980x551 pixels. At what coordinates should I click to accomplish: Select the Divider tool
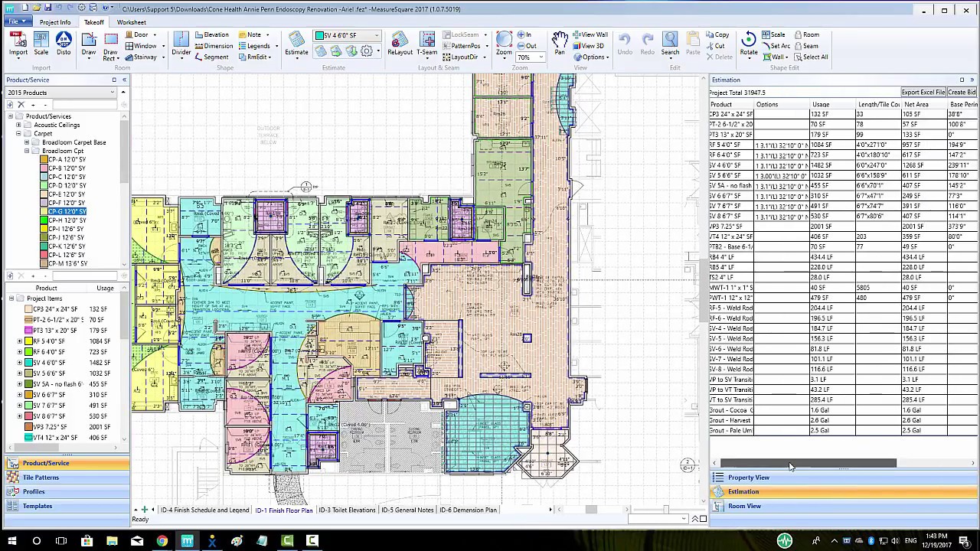[181, 44]
